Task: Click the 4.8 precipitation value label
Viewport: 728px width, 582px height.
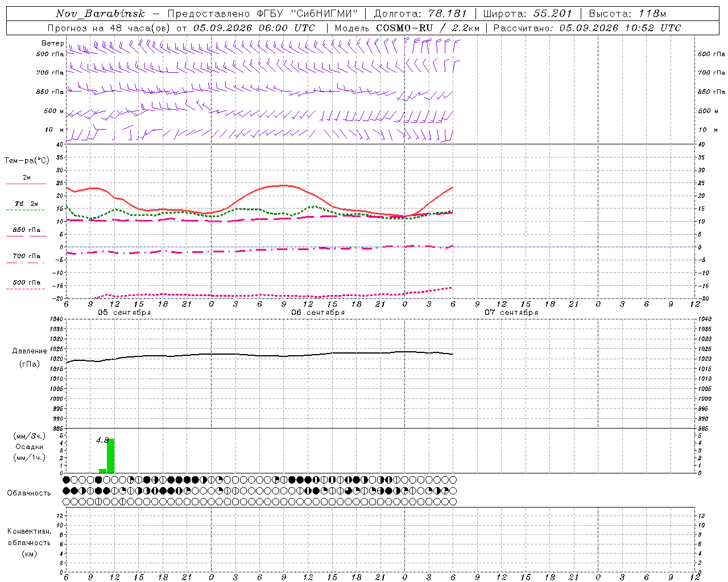Action: pyautogui.click(x=102, y=440)
